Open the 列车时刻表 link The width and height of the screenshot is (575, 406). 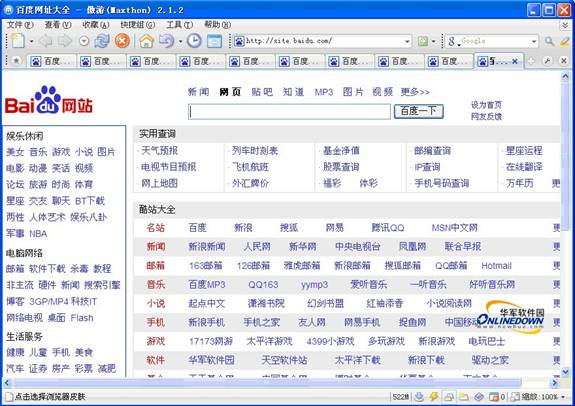(x=255, y=150)
